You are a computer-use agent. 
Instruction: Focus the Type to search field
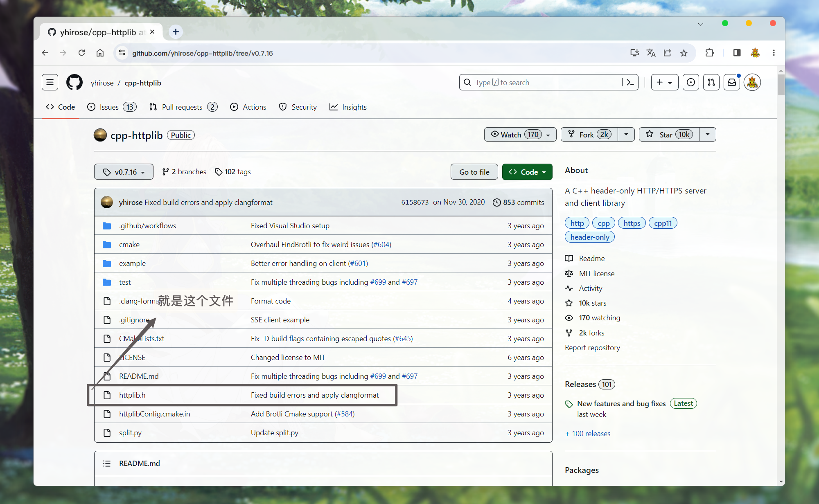pyautogui.click(x=540, y=83)
